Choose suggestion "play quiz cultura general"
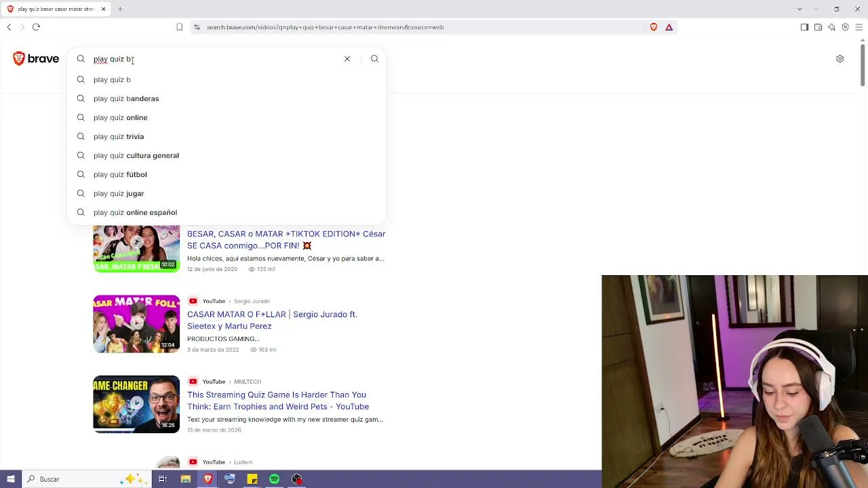The width and height of the screenshot is (868, 488). [x=226, y=155]
